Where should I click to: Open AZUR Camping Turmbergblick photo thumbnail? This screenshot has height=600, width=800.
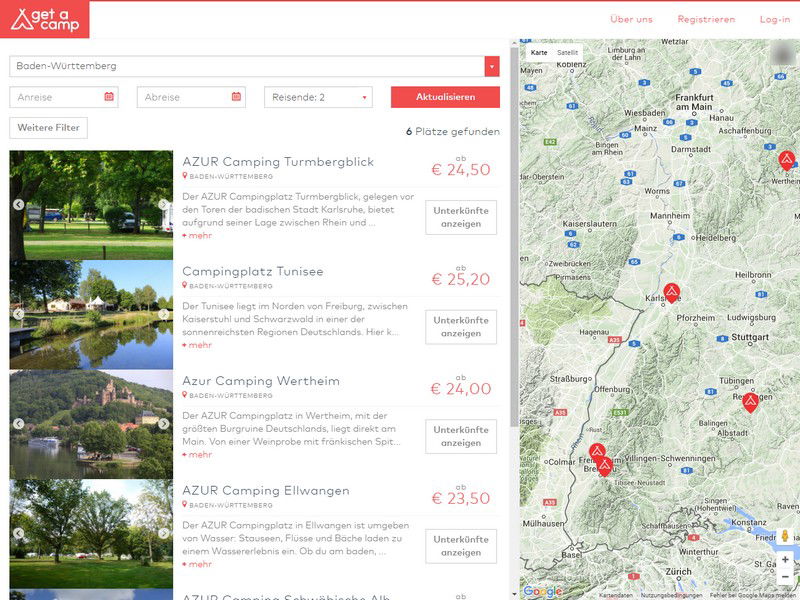pos(91,205)
